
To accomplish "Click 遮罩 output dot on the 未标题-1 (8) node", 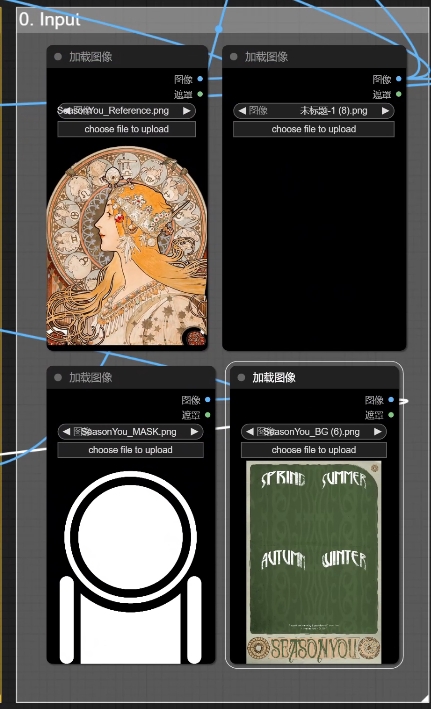I will pyautogui.click(x=398, y=94).
